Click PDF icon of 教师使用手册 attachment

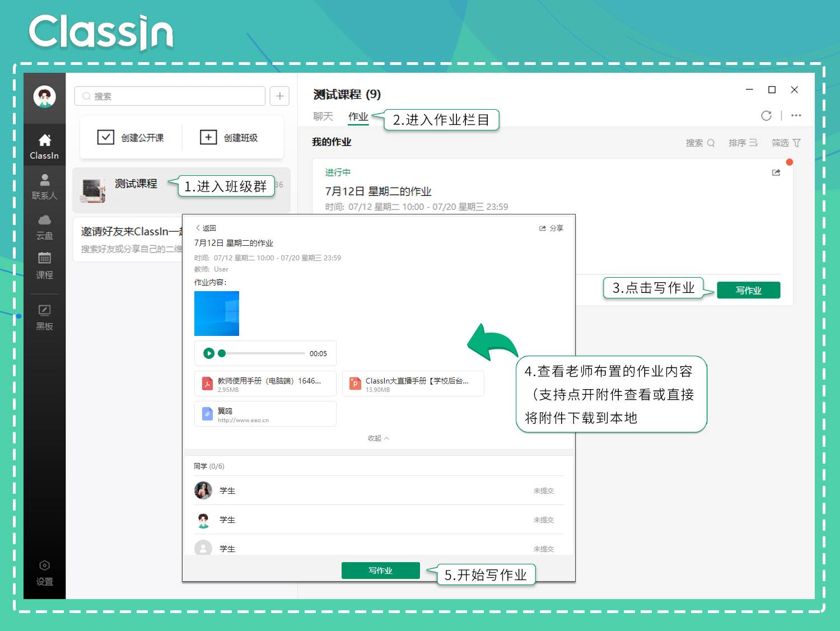[207, 384]
